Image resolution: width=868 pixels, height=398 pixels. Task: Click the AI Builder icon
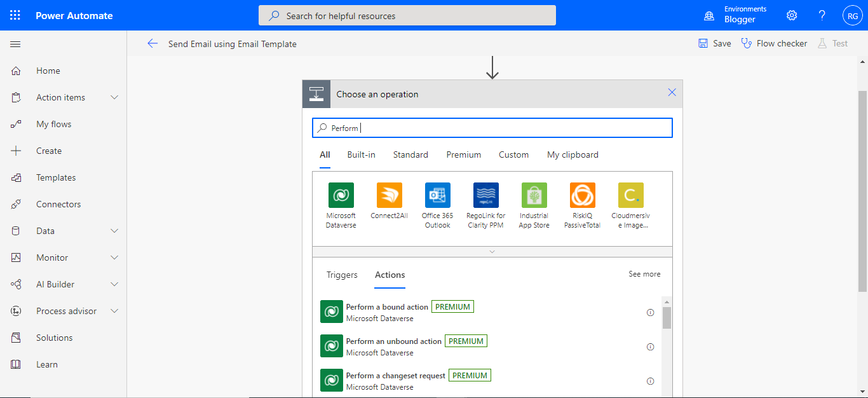(16, 284)
